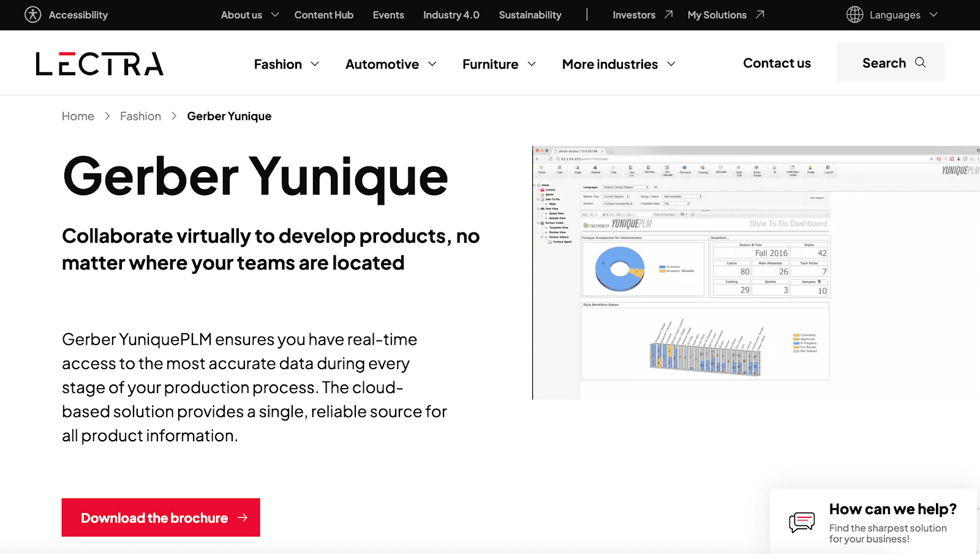Click the arrow icon on Download the brochure

(243, 518)
